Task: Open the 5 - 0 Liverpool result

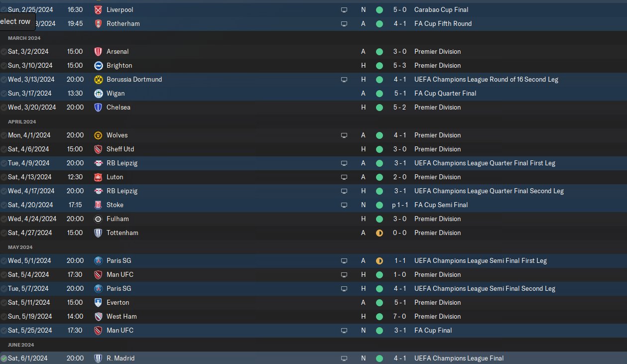Action: (399, 9)
